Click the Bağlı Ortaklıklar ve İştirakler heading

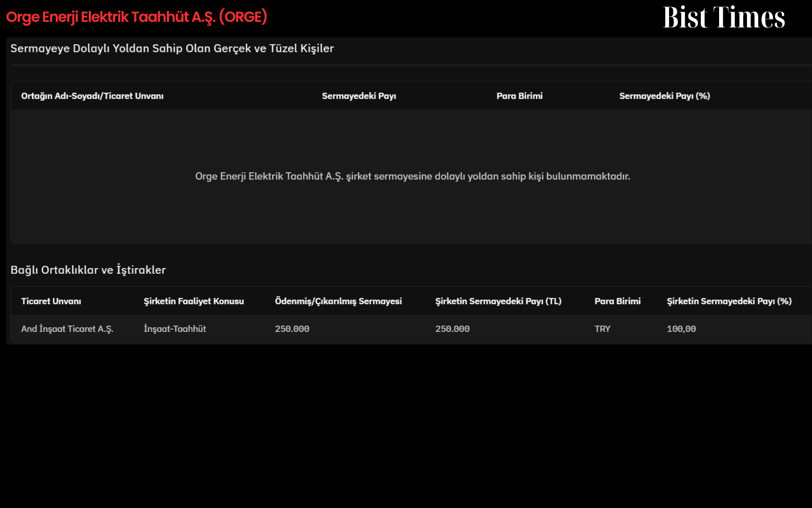[88, 270]
